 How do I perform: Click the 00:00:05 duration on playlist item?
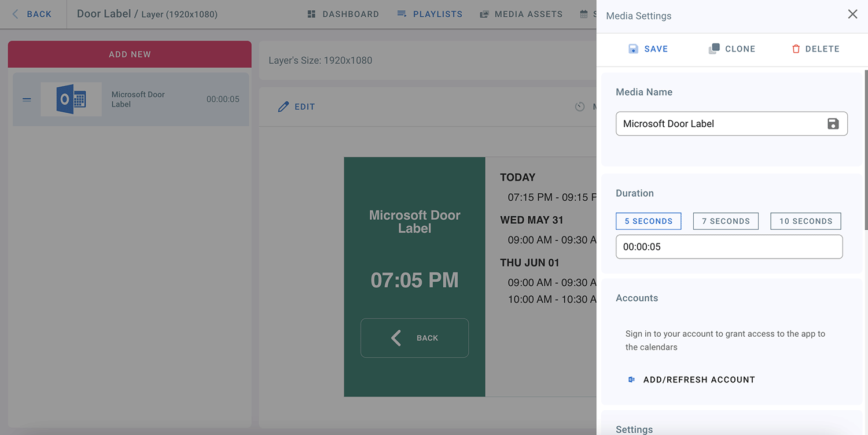pyautogui.click(x=223, y=99)
